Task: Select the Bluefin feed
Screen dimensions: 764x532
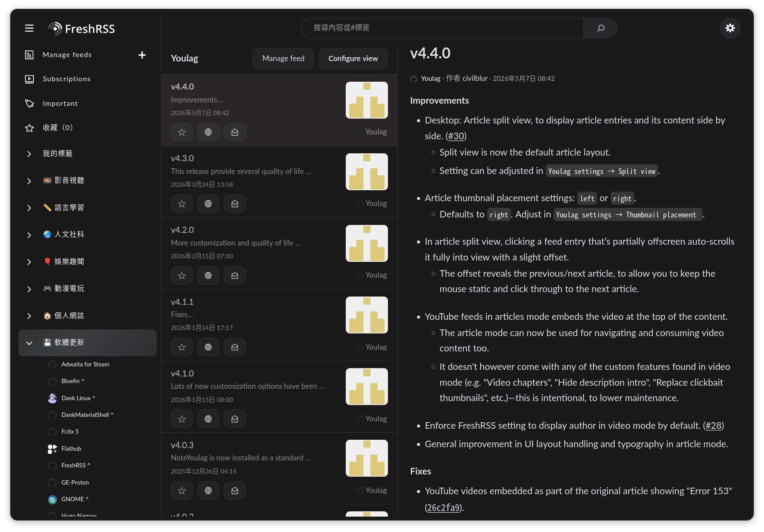Action: (73, 381)
